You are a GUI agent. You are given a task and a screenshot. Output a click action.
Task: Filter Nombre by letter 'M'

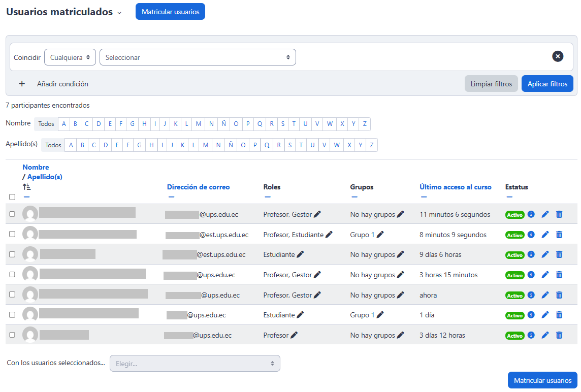pyautogui.click(x=199, y=124)
